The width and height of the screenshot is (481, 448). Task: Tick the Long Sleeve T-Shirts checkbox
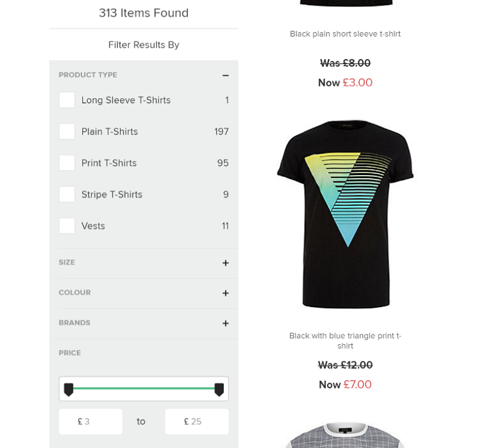(x=67, y=100)
